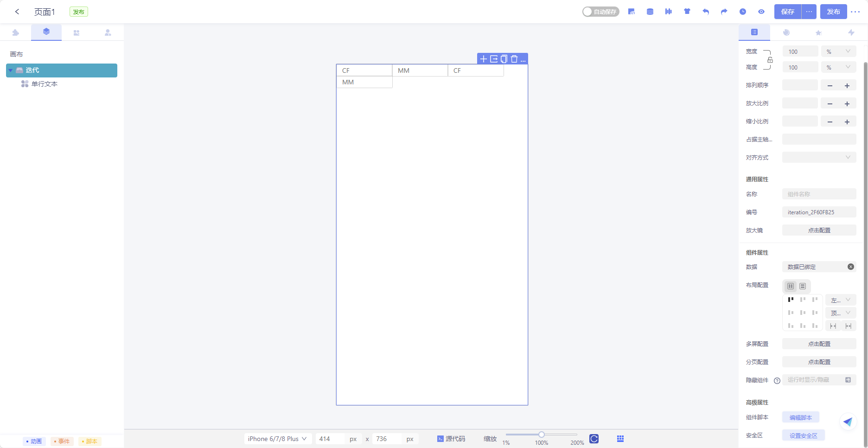Click the eye preview icon

click(761, 12)
